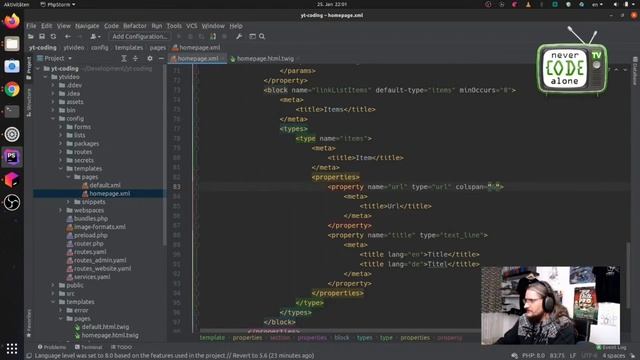Click Collapse All icon in Project panel
This screenshot has height=360, width=640.
tap(135, 58)
